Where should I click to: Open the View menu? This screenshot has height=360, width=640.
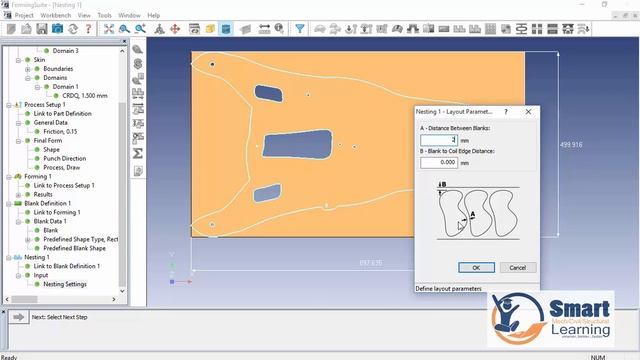[x=84, y=15]
